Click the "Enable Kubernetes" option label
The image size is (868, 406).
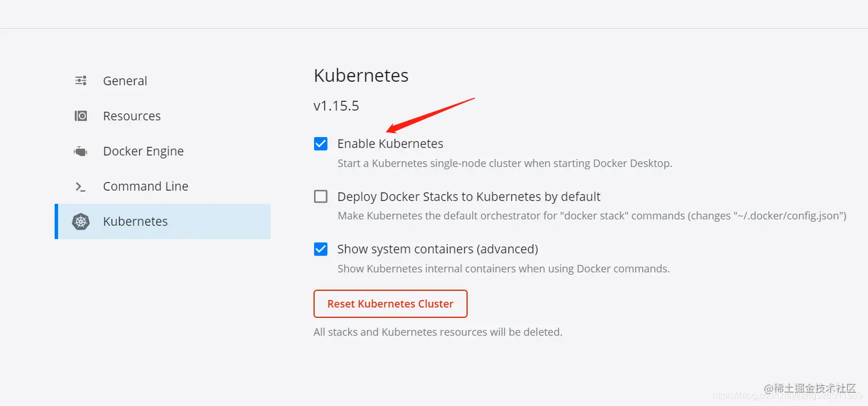(390, 144)
